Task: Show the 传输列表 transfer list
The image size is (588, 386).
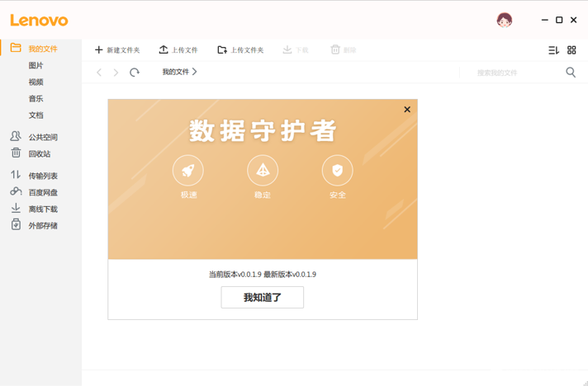Action: coord(42,176)
